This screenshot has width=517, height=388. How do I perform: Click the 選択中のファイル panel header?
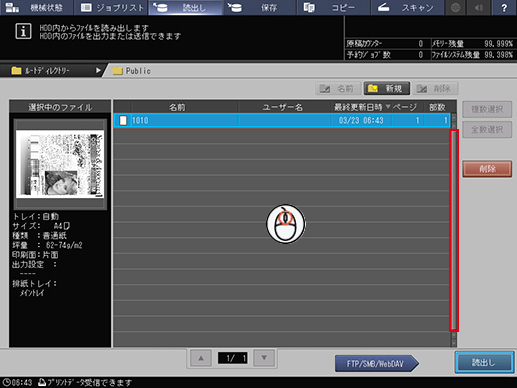(60, 107)
